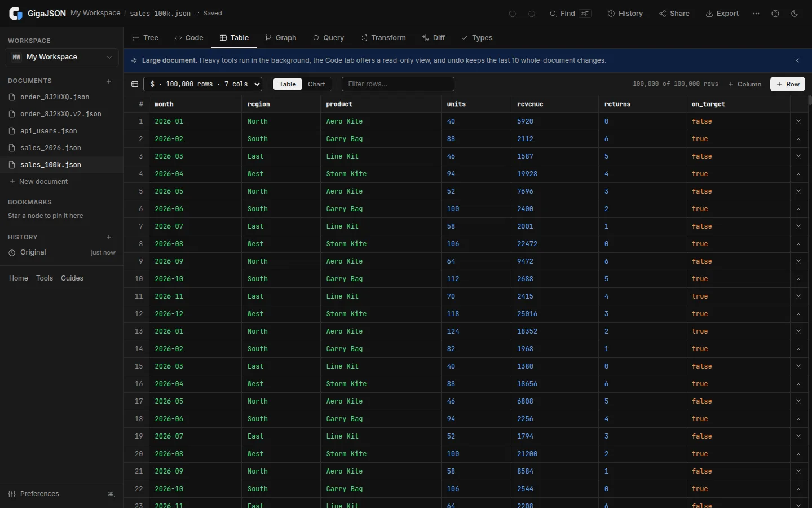
Task: Switch to the Tree tab
Action: click(x=145, y=38)
